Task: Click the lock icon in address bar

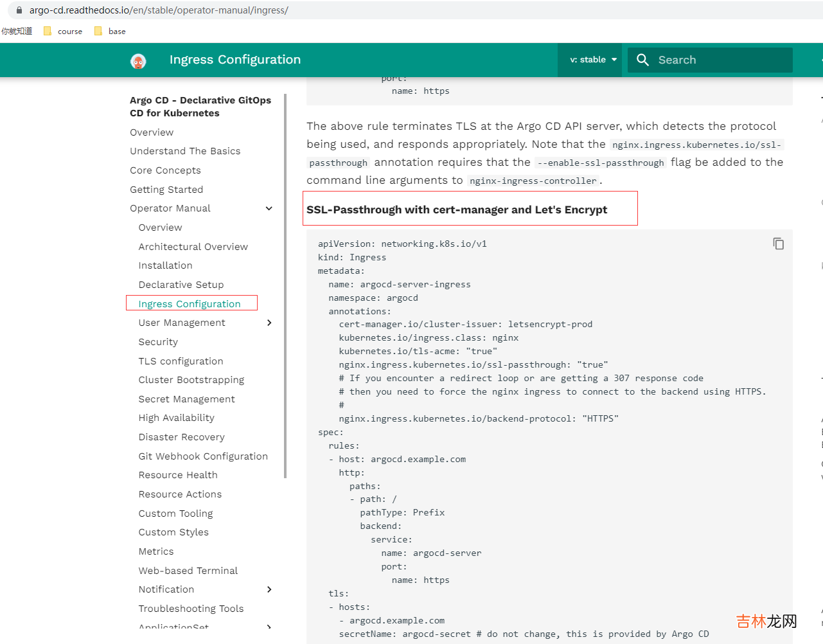Action: click(x=19, y=10)
